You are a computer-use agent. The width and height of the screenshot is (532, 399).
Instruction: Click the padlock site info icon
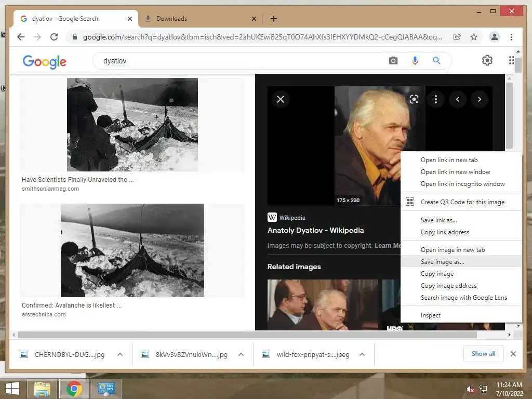click(x=75, y=37)
